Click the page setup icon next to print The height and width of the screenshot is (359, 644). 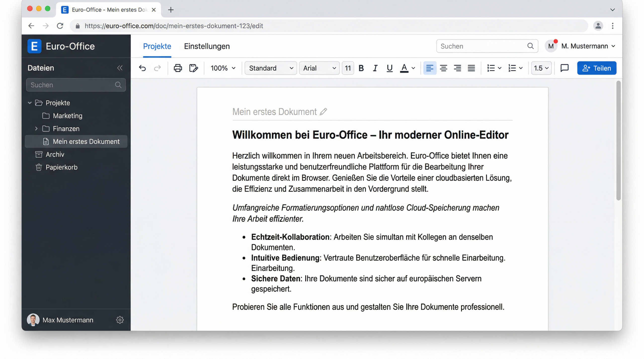[193, 68]
